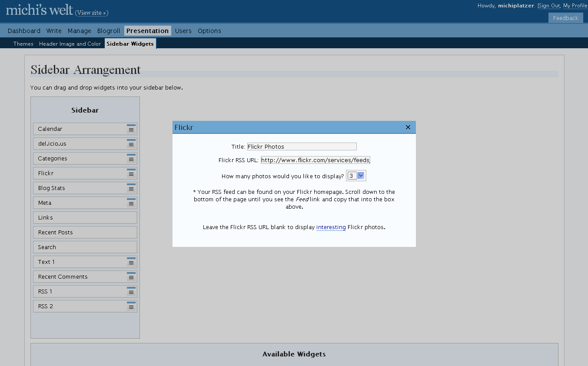Expand the photo count dropdown

coord(360,176)
